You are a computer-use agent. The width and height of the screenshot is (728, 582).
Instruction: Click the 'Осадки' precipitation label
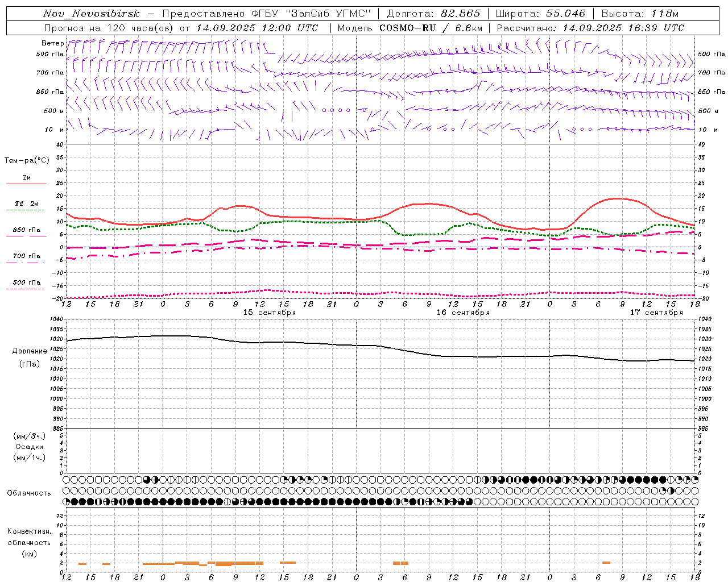pyautogui.click(x=30, y=447)
